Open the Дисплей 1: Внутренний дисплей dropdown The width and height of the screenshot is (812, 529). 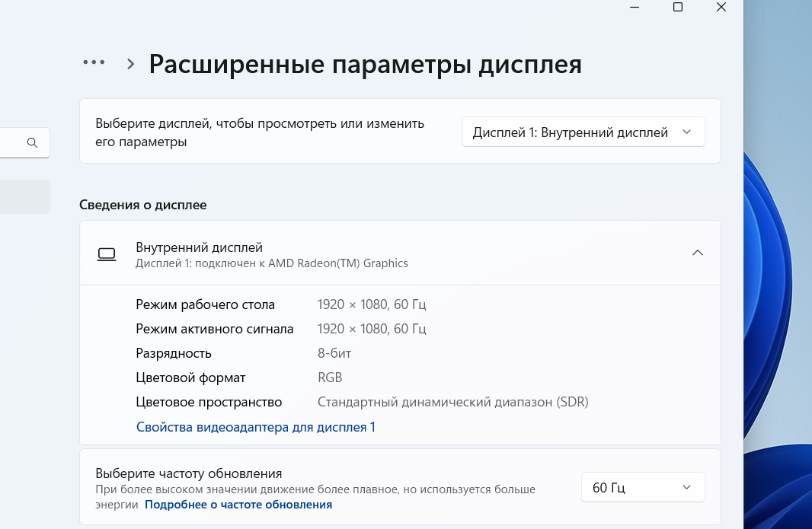583,132
